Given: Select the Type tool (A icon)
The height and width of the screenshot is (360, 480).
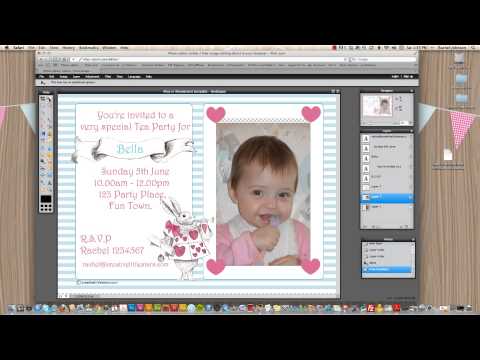Looking at the screenshot, I should pyautogui.click(x=50, y=183).
